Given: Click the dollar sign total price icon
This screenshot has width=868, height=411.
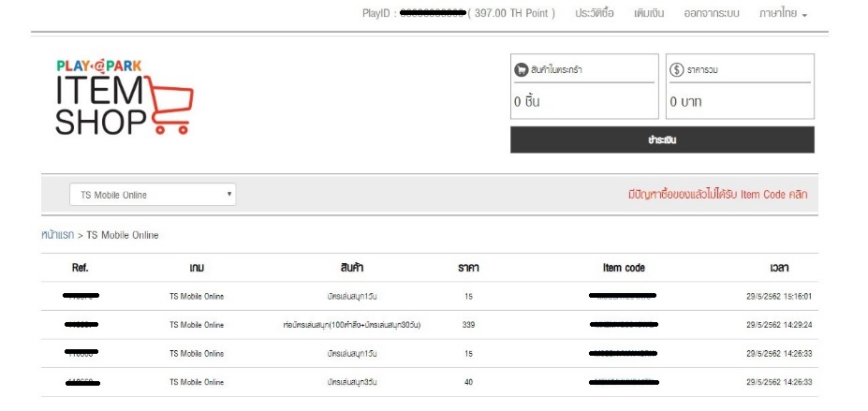Looking at the screenshot, I should click(x=676, y=69).
